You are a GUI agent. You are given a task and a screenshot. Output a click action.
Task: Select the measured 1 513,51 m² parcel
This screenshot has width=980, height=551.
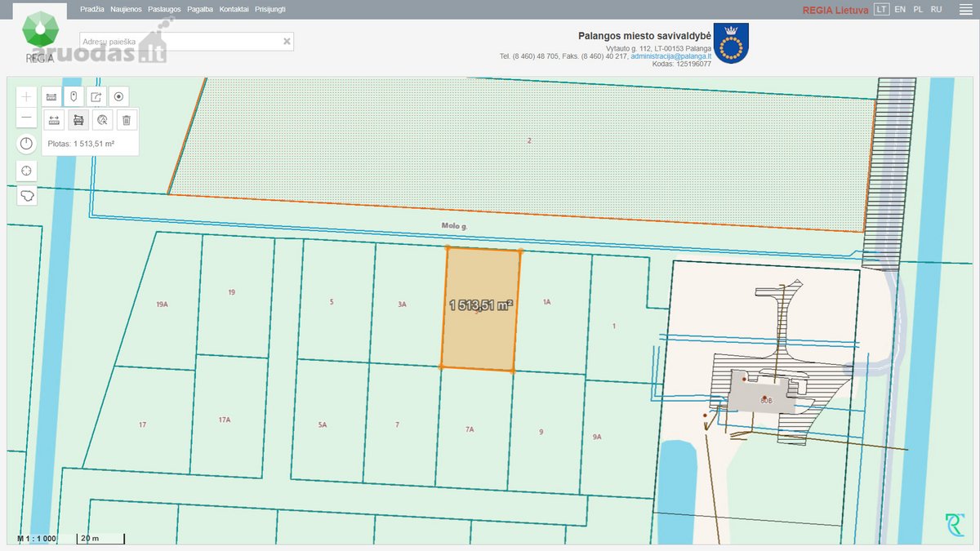pos(481,309)
